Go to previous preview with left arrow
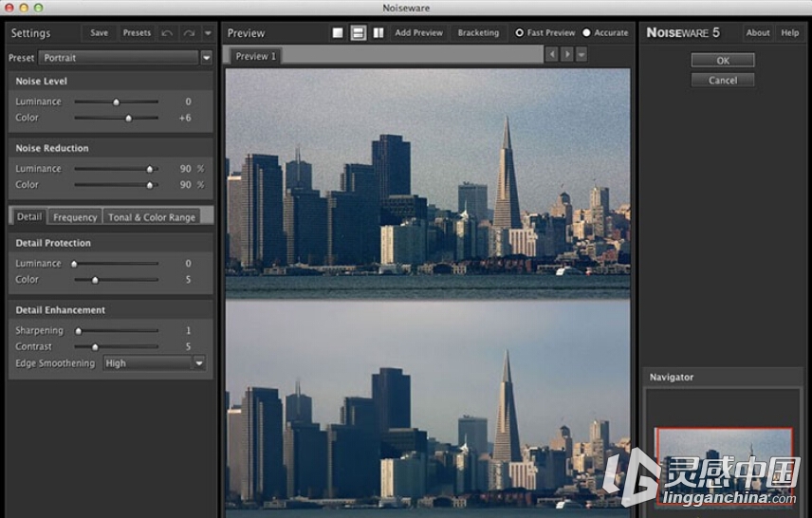The image size is (812, 518). [x=551, y=54]
